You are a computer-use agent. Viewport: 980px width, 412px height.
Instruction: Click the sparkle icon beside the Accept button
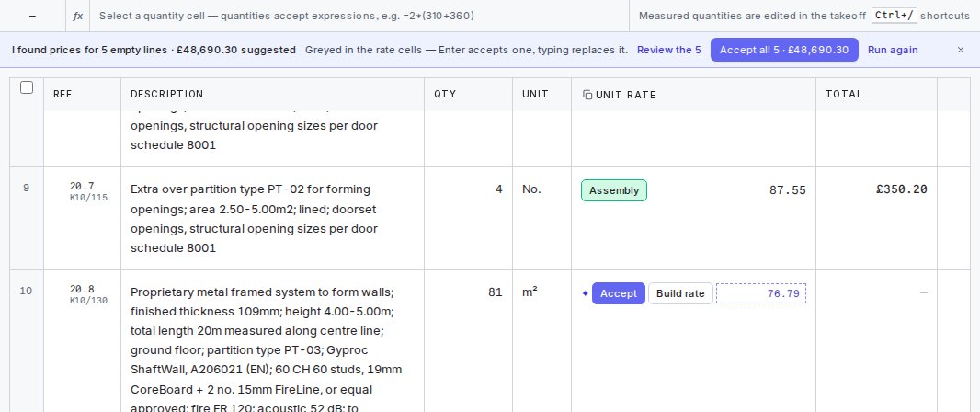coord(585,293)
